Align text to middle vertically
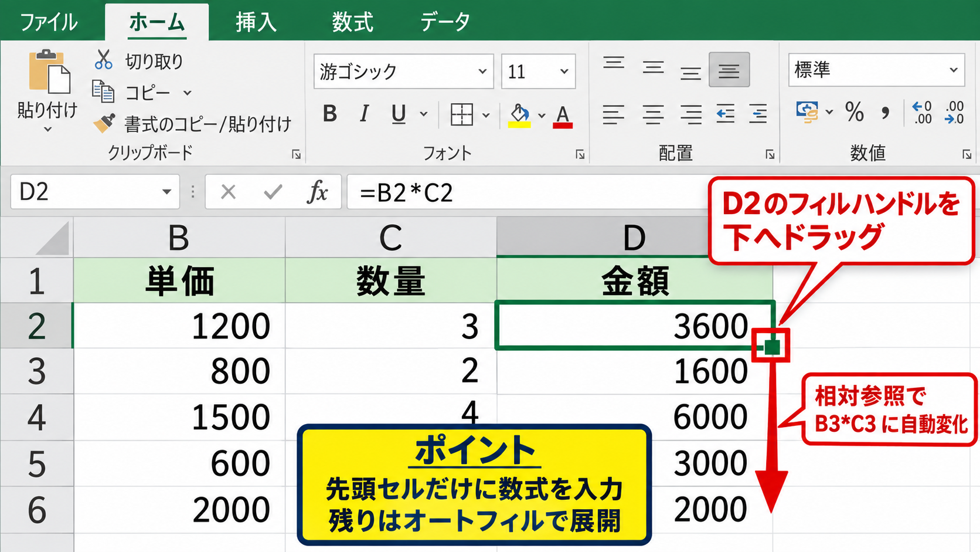This screenshot has height=552, width=980. click(x=653, y=68)
